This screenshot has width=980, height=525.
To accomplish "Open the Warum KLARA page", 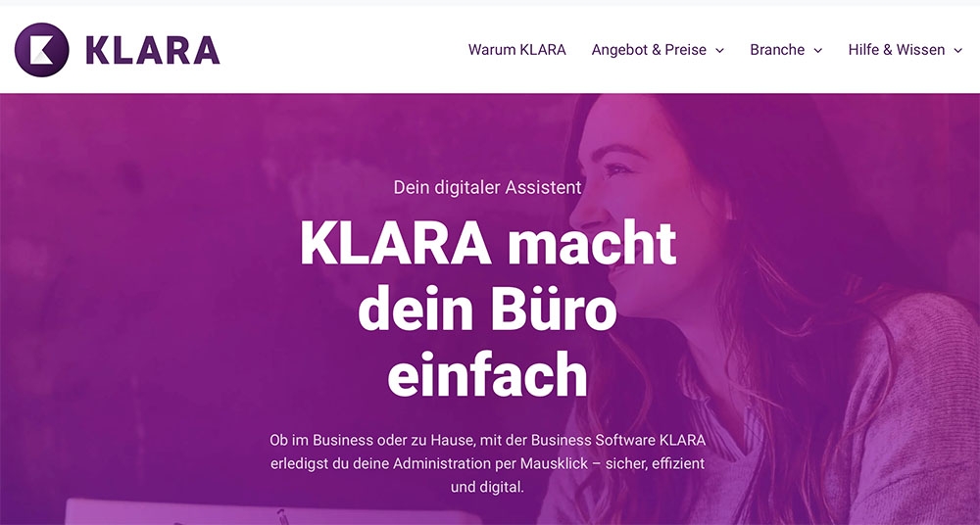I will 516,50.
